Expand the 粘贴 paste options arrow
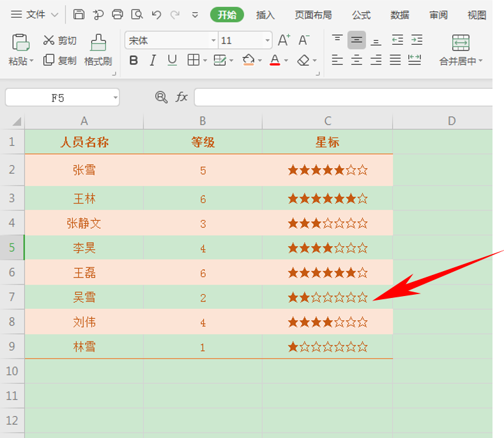This screenshot has height=438, width=504. click(31, 61)
